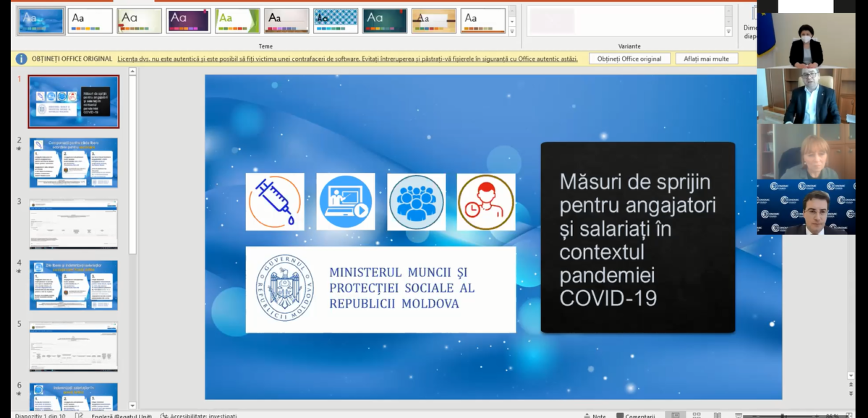Select video tile of man in dark suit
The width and height of the screenshot is (868, 418).
pyautogui.click(x=806, y=96)
